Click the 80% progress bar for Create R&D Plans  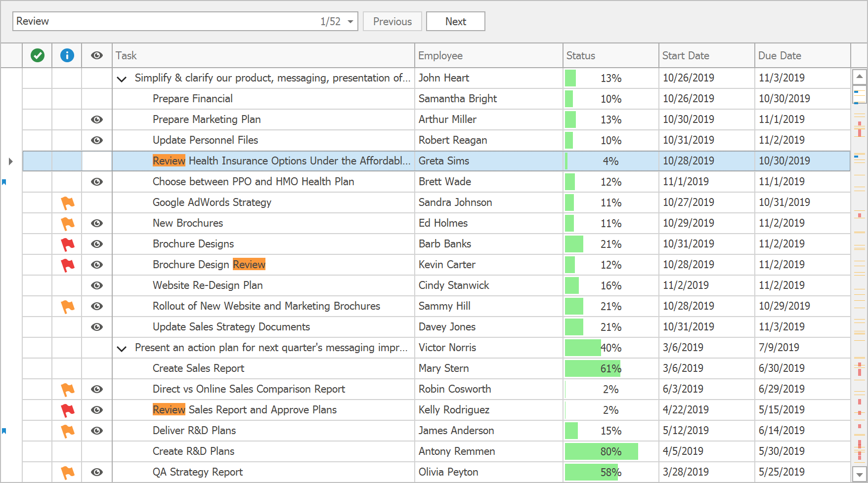pyautogui.click(x=601, y=451)
